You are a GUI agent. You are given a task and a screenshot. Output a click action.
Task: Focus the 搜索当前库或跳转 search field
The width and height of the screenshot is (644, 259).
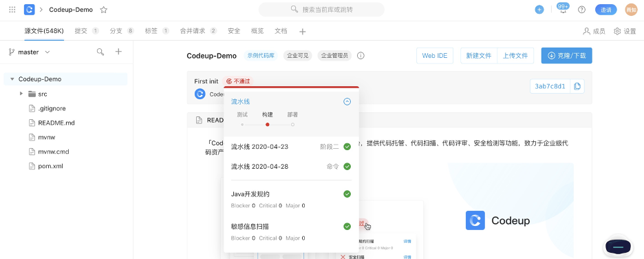pyautogui.click(x=321, y=10)
